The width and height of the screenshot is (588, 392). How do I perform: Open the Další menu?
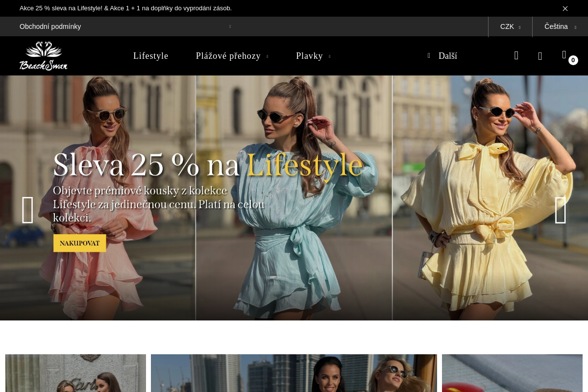[442, 56]
